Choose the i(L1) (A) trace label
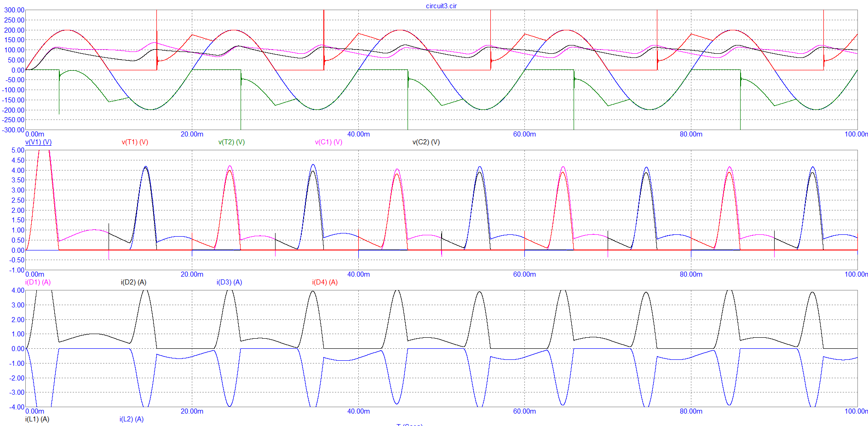 [37, 419]
